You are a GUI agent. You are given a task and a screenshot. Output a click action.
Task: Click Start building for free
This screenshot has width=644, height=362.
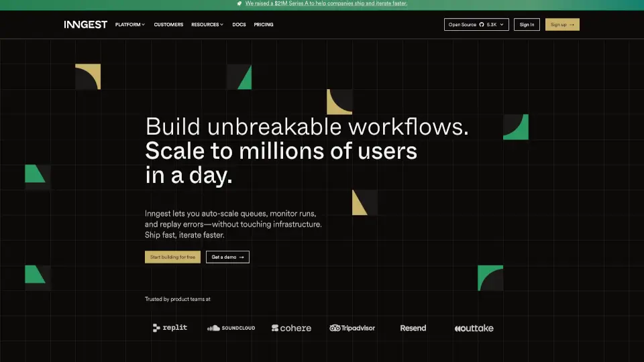(x=172, y=257)
